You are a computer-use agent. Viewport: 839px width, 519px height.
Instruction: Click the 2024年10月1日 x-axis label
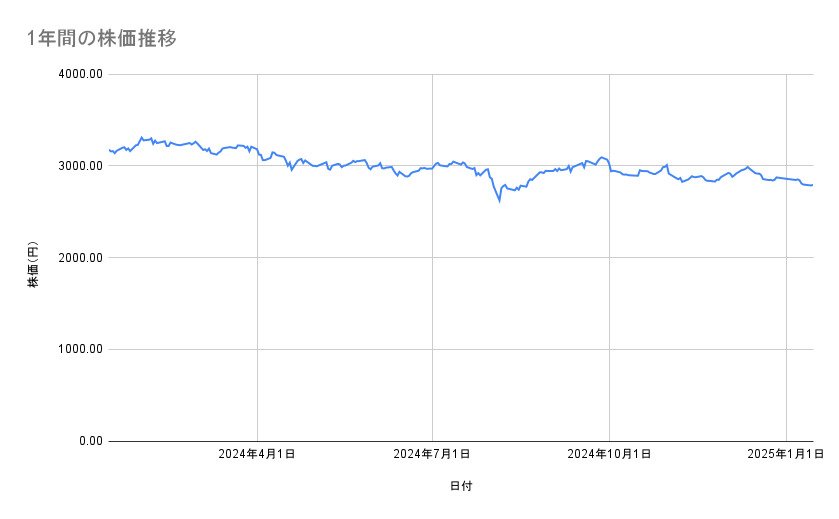[x=610, y=455]
